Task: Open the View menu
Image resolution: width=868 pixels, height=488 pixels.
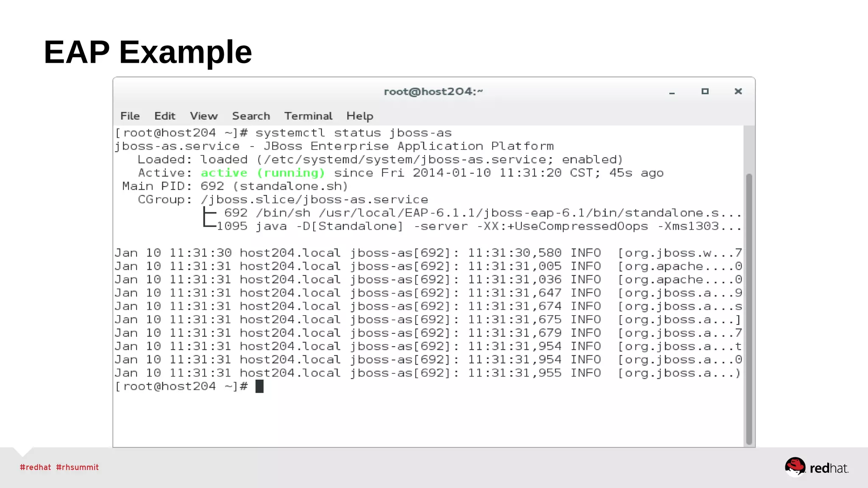Action: click(x=203, y=116)
